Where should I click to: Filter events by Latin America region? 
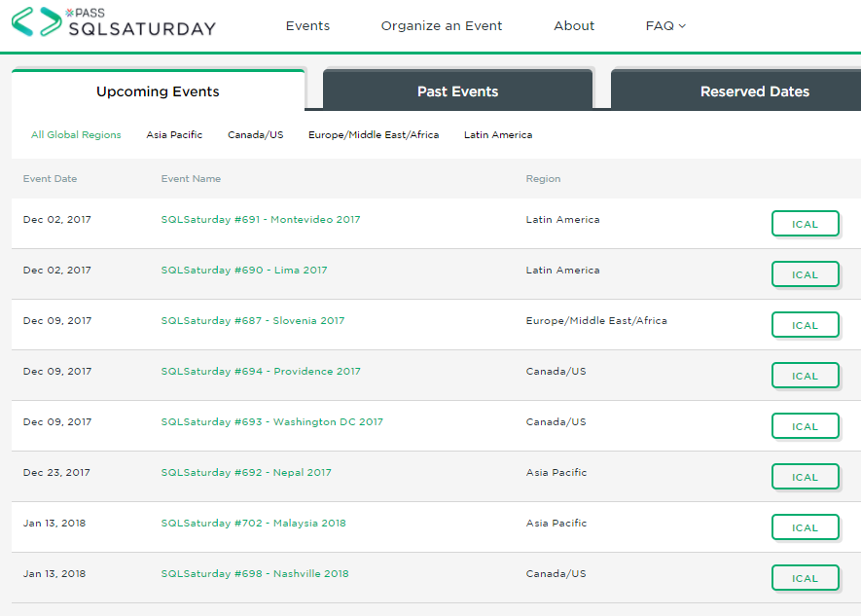tap(498, 134)
